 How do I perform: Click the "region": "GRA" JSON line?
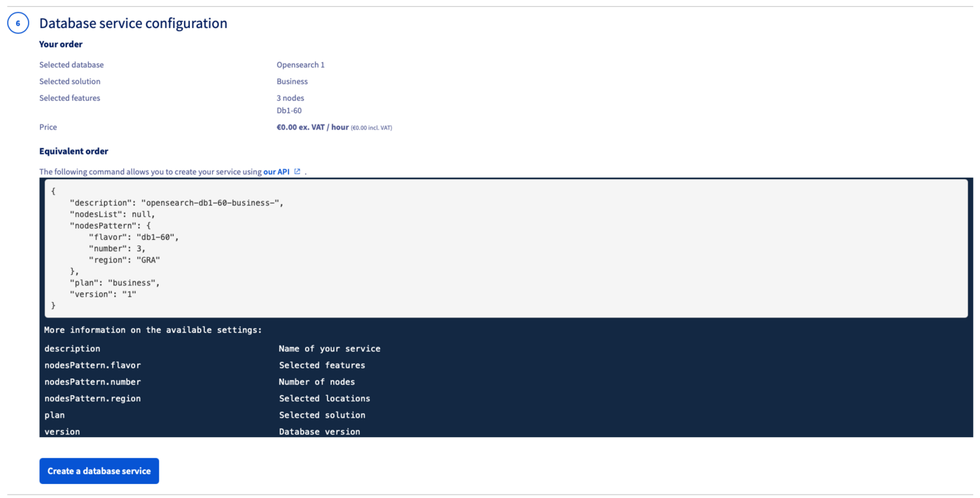[124, 260]
